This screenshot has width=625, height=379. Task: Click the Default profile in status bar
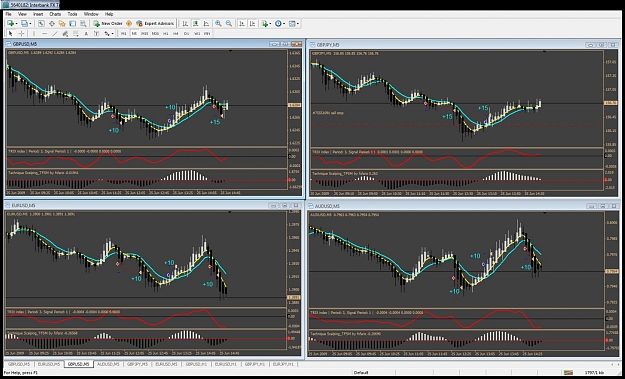tap(361, 373)
